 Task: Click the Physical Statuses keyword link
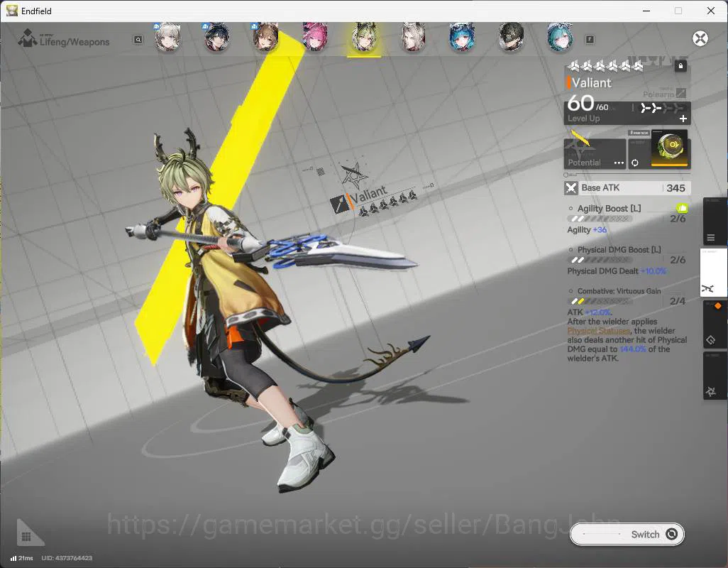[598, 331]
